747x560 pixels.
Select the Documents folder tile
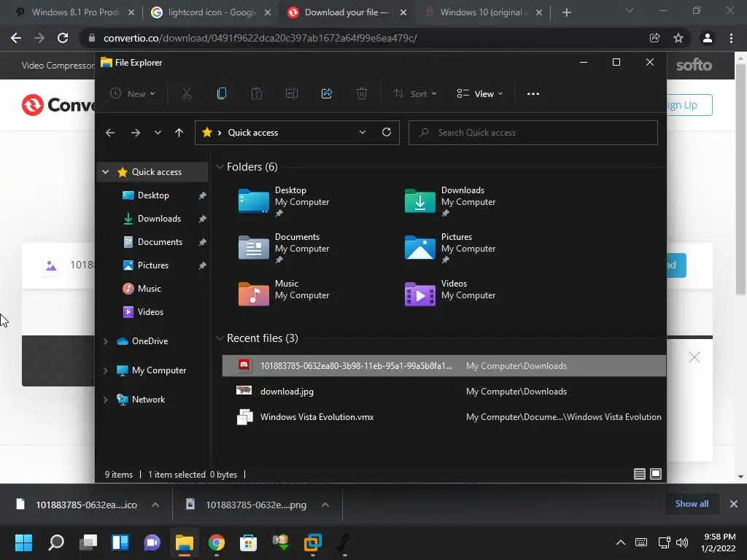pos(285,248)
